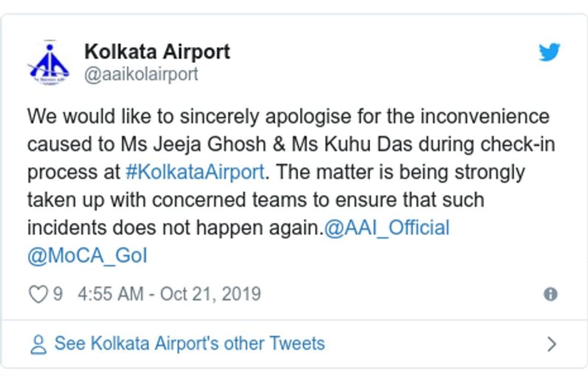588x381 pixels.
Task: Visit the @AAI_Official mention
Action: tap(387, 228)
